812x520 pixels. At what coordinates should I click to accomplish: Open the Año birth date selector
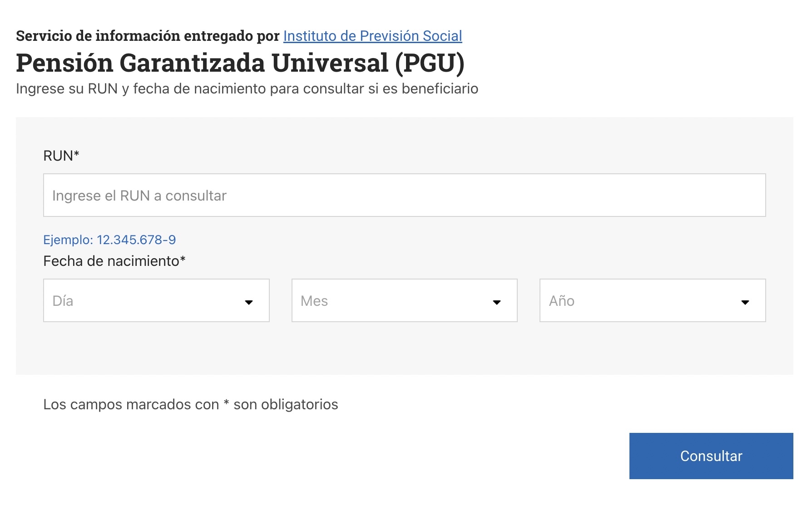pyautogui.click(x=653, y=300)
